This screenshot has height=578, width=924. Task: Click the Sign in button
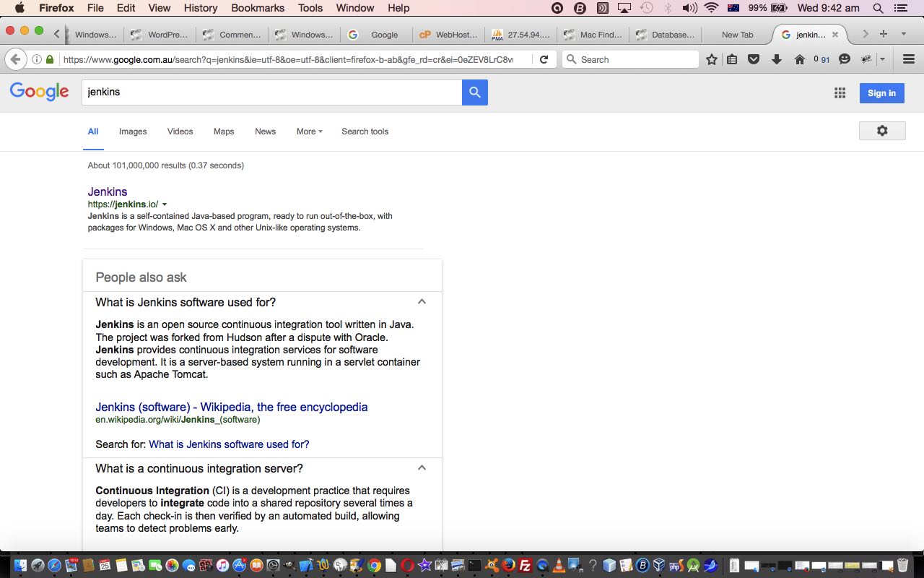tap(881, 92)
